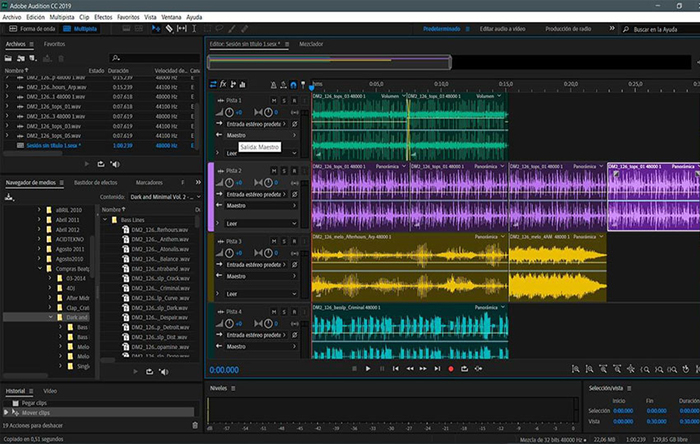Solo Pista 3 with its S button
Viewport: 700px width, 444px height.
(x=284, y=241)
